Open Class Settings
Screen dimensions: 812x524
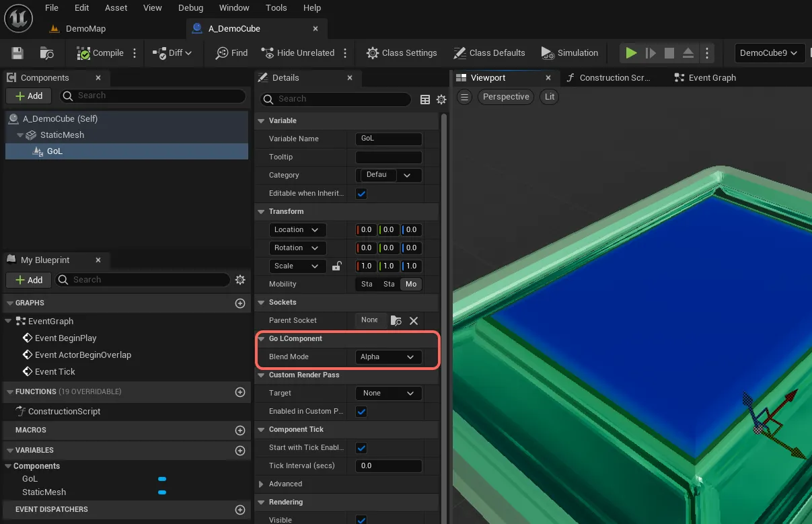(402, 52)
